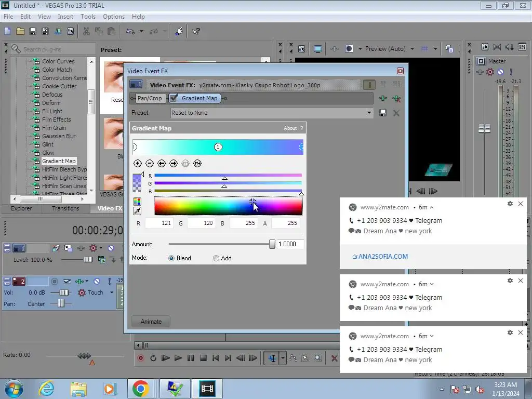Click the Pan/Crop chain button

click(x=150, y=98)
